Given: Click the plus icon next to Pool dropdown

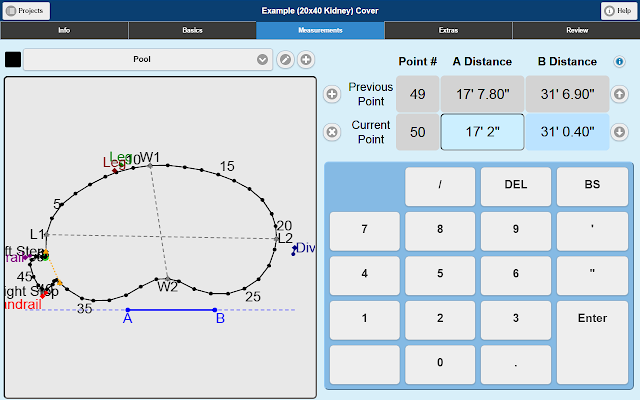Looking at the screenshot, I should (x=306, y=60).
